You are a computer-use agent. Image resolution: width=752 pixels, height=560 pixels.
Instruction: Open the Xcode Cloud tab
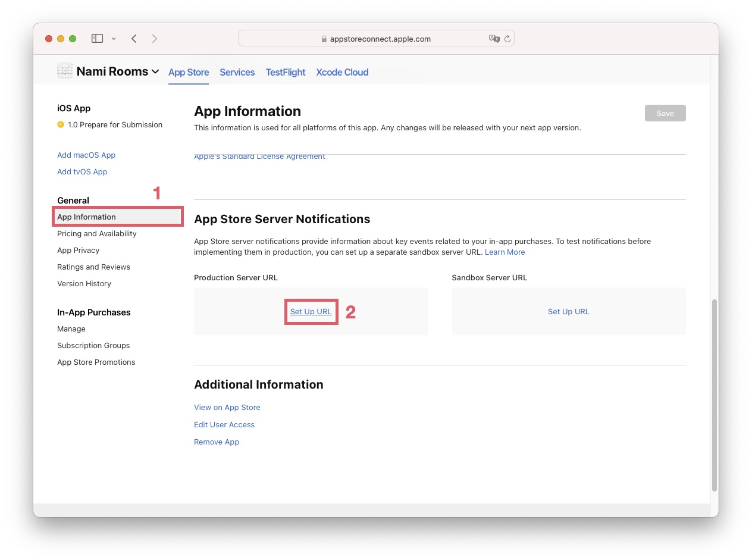342,72
